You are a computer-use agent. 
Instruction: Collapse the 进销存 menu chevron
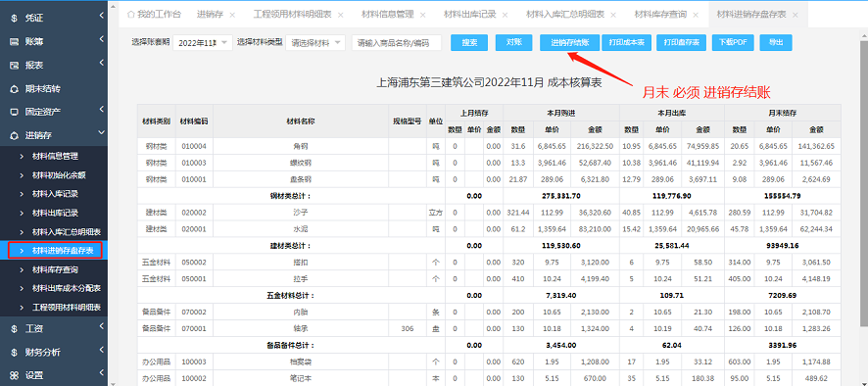pos(101,133)
